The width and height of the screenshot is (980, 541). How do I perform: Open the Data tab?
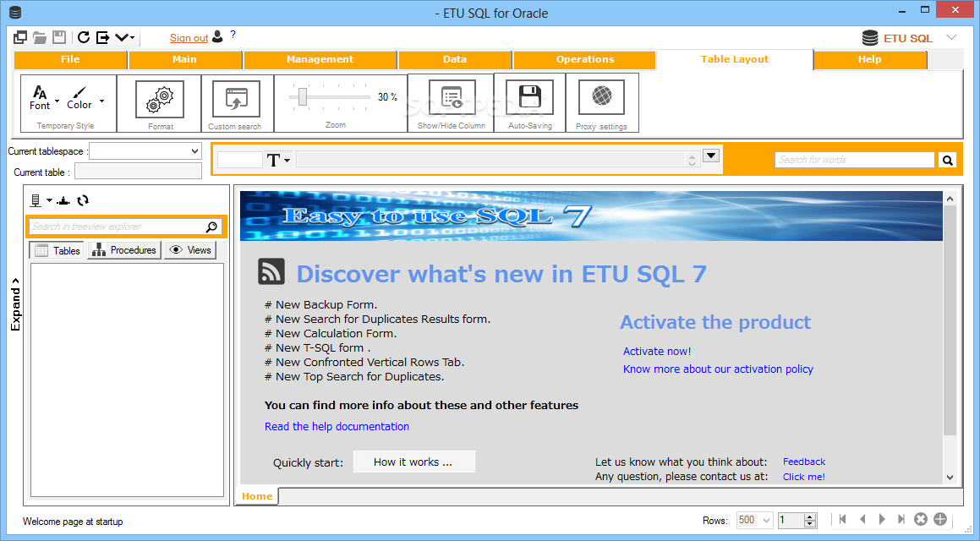click(454, 59)
